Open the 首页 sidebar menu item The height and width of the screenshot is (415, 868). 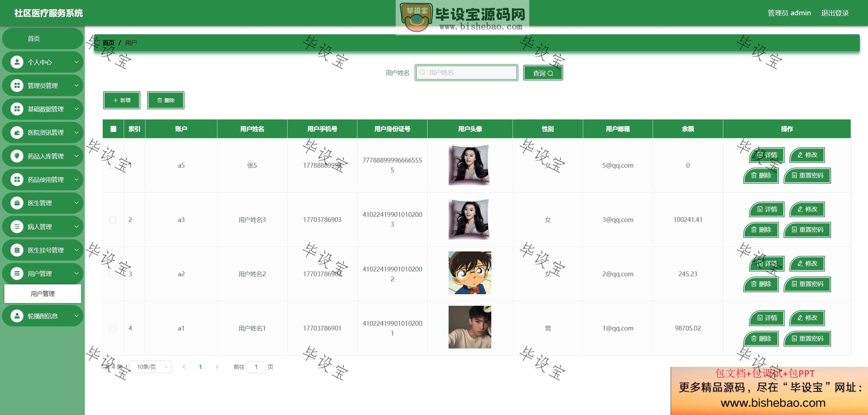coord(43,38)
